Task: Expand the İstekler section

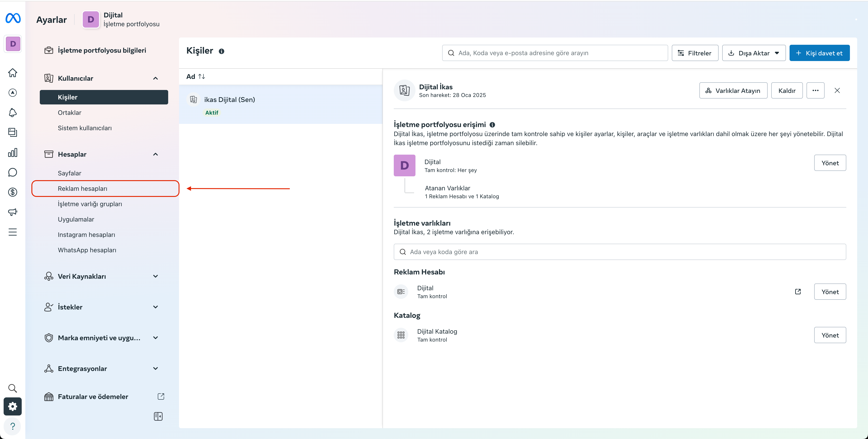Action: pos(155,307)
